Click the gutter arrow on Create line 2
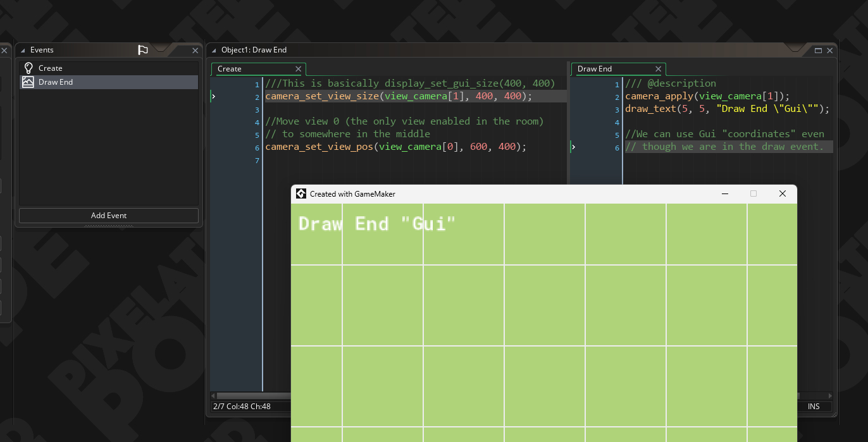This screenshot has width=868, height=442. click(214, 97)
